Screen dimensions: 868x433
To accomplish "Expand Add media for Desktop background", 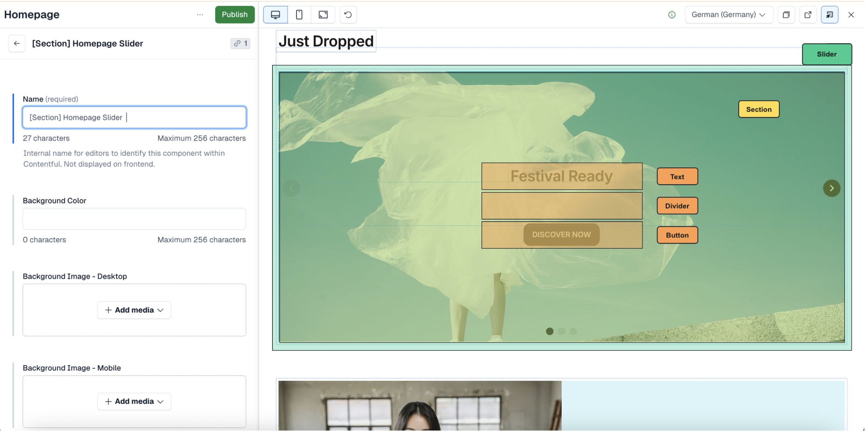I will pos(134,310).
